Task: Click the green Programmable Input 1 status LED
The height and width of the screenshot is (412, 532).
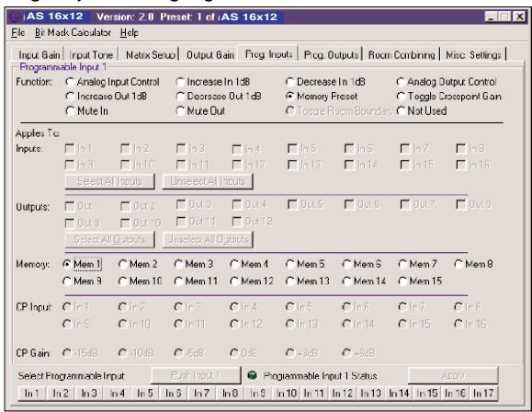Action: 252,375
